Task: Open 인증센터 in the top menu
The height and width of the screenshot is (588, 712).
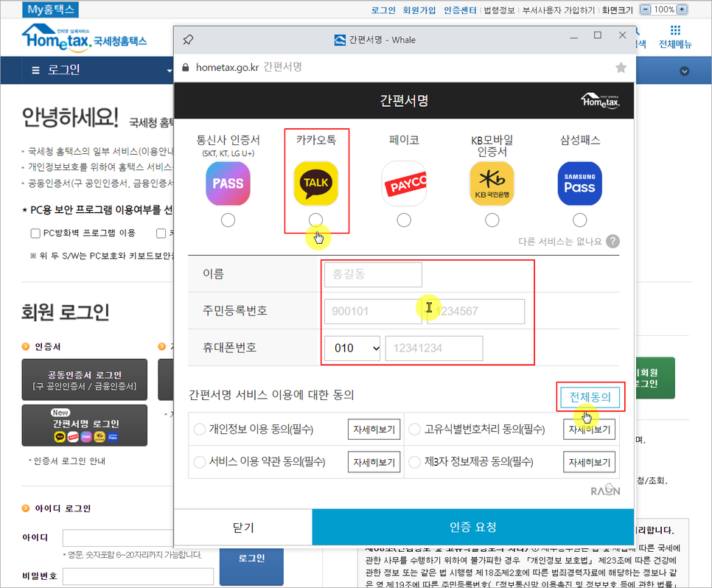Action: point(460,10)
